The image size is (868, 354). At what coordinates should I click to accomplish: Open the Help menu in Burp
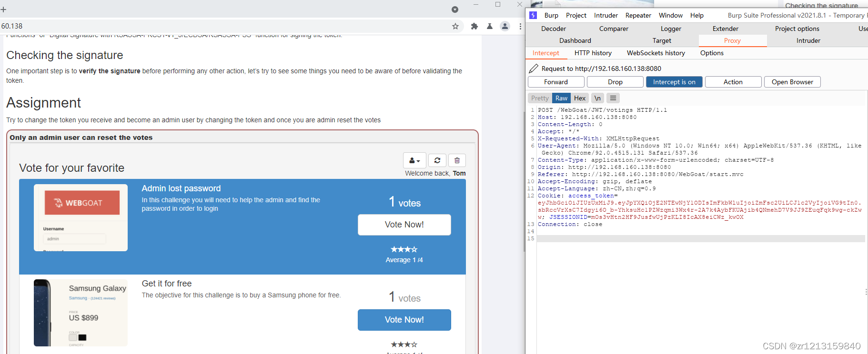697,15
